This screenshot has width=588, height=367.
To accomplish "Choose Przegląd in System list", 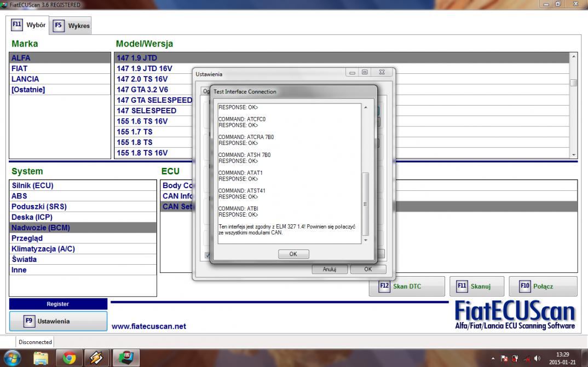I will (x=83, y=238).
